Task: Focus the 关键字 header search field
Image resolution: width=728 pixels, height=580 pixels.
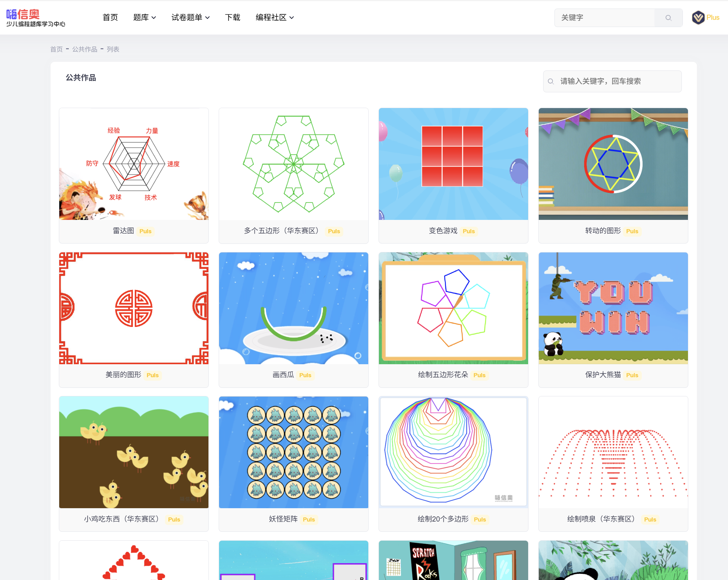Action: tap(604, 18)
